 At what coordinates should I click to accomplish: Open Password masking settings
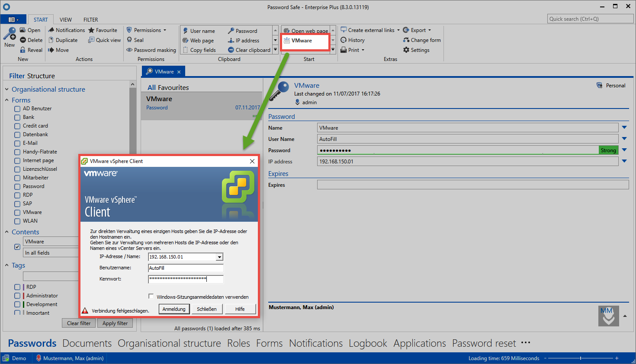click(x=151, y=50)
